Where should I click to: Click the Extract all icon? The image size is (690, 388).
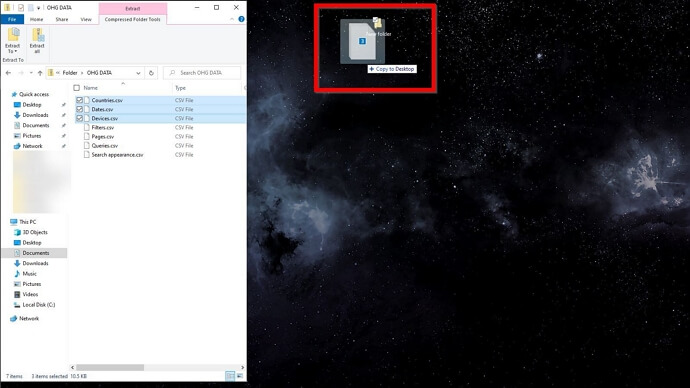(37, 40)
